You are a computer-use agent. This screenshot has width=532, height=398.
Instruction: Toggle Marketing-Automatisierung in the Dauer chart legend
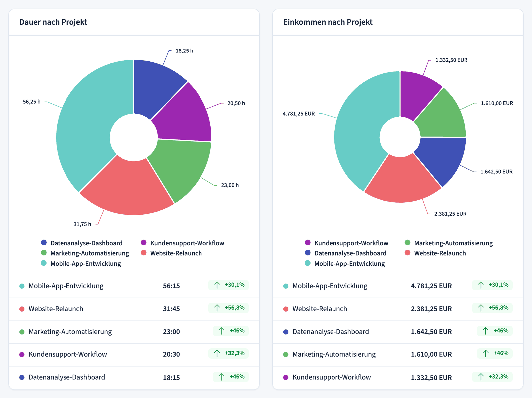[85, 253]
